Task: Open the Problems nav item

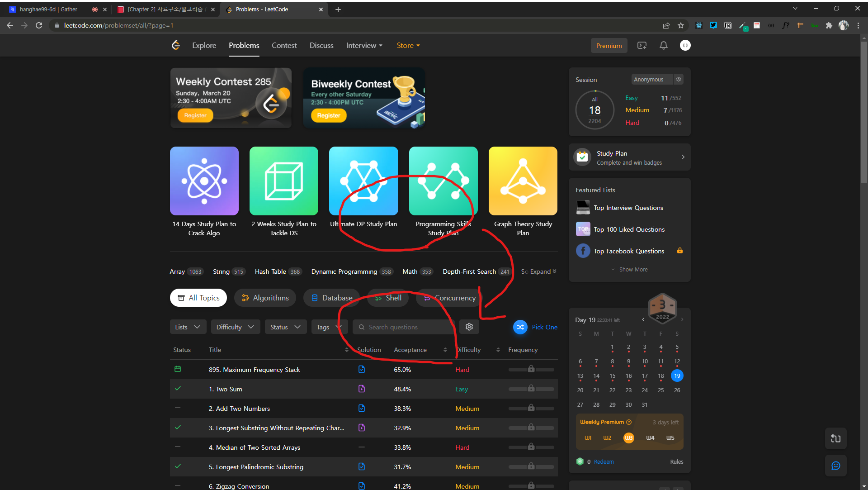Action: [244, 45]
